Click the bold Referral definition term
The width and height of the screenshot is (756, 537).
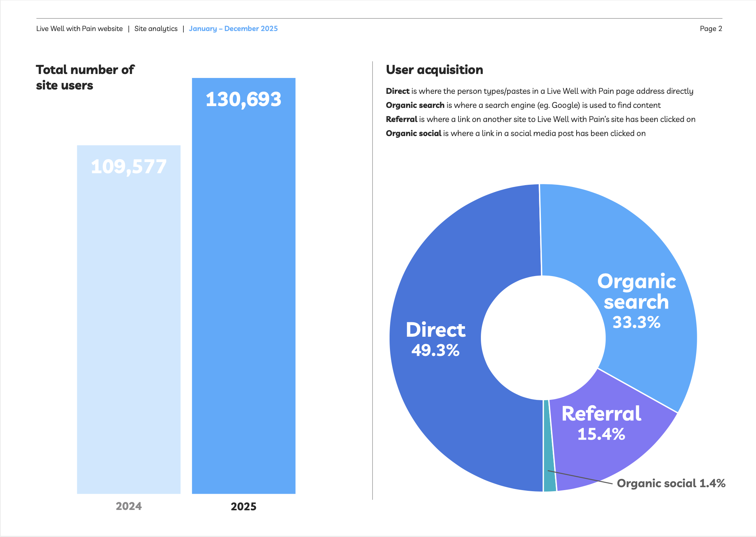[x=401, y=119]
